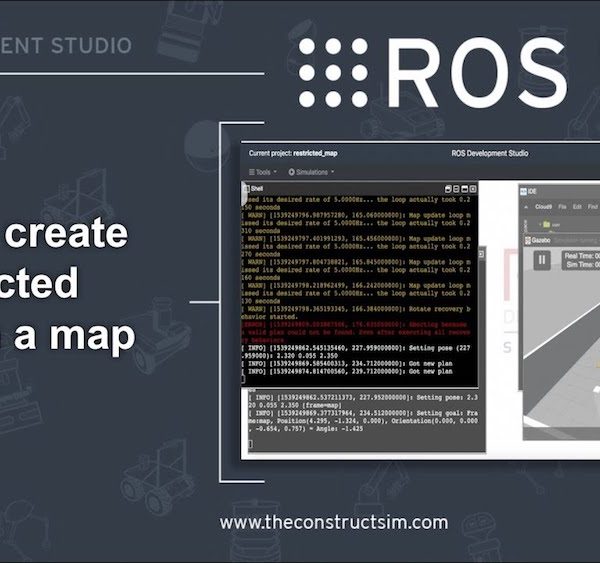This screenshot has height=563, width=600.
Task: Click the ROS Development Studio title
Action: tap(489, 153)
